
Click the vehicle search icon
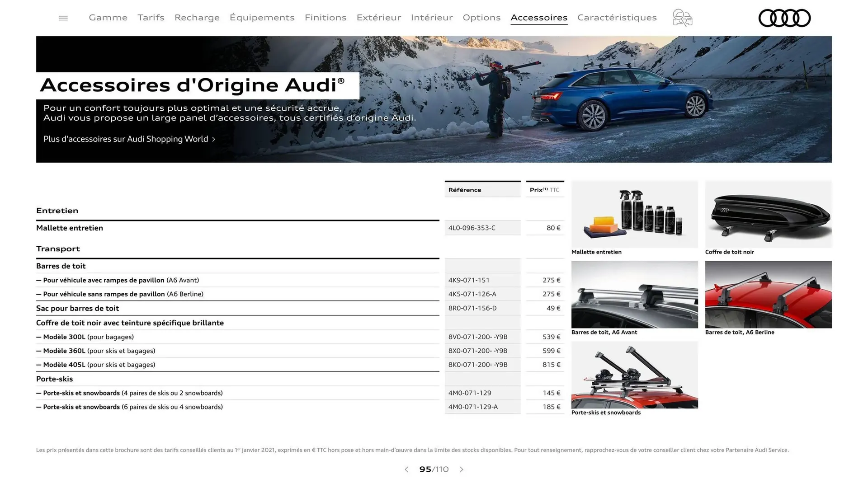click(x=682, y=18)
